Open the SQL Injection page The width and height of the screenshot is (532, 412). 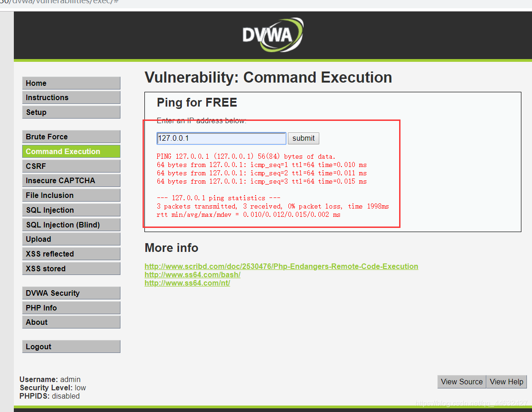pyautogui.click(x=71, y=210)
